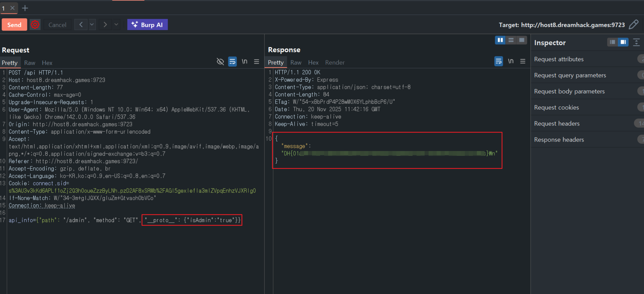This screenshot has width=644, height=294.
Task: Toggle hidden characters eye icon in Request
Action: pos(220,62)
